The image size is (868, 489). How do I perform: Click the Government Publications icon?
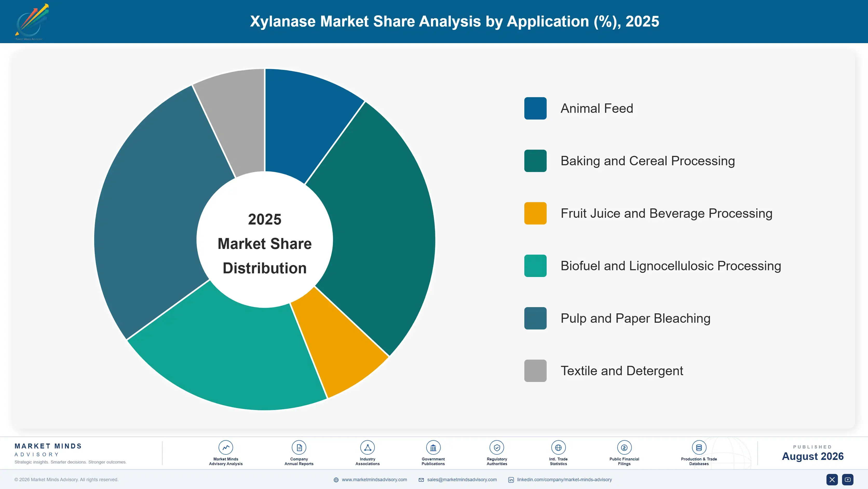[433, 447]
